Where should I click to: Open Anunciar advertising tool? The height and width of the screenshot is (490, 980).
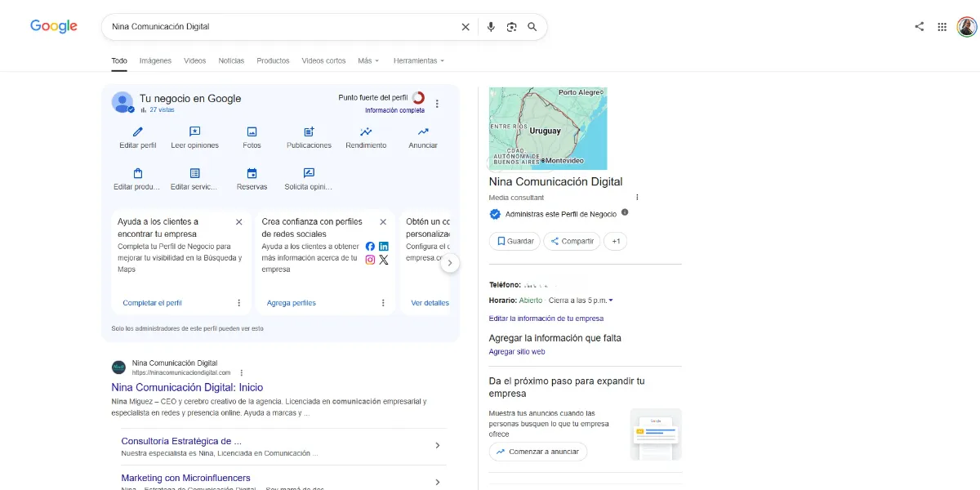pos(423,136)
